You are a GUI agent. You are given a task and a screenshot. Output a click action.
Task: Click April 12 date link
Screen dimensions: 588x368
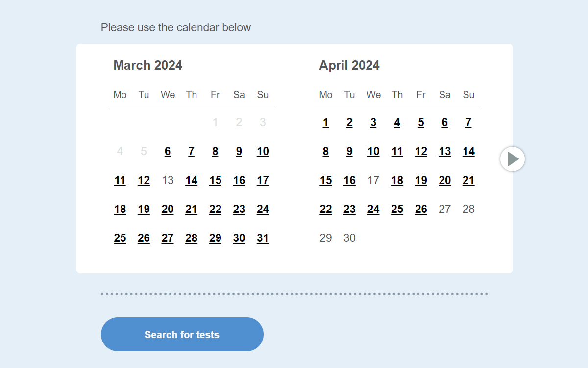[x=421, y=151]
